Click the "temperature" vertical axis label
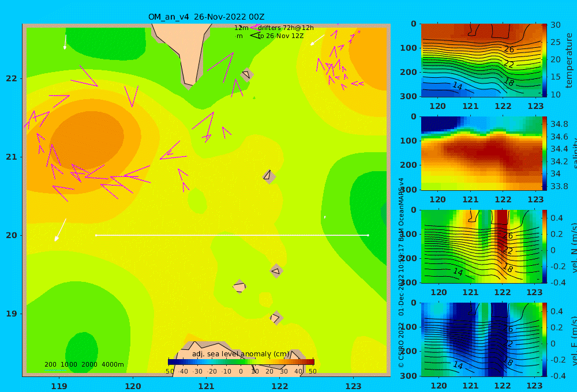 click(x=569, y=61)
